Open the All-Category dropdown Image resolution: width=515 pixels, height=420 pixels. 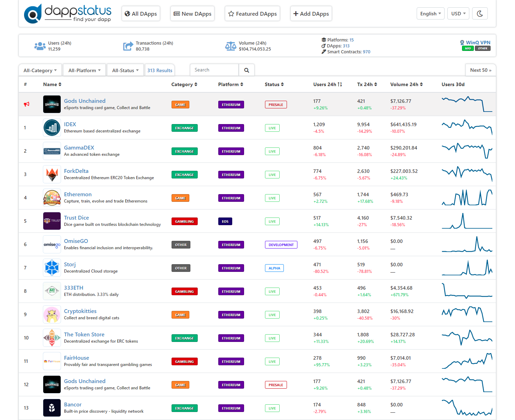tap(40, 70)
